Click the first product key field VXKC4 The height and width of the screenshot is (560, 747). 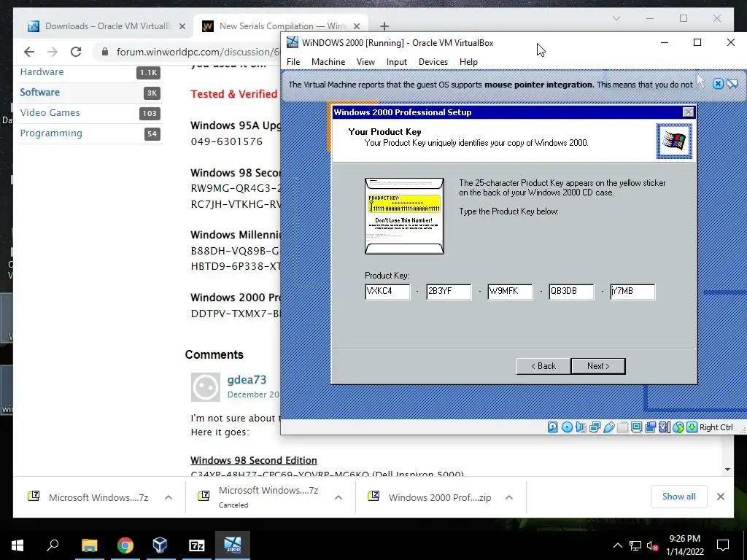(387, 292)
